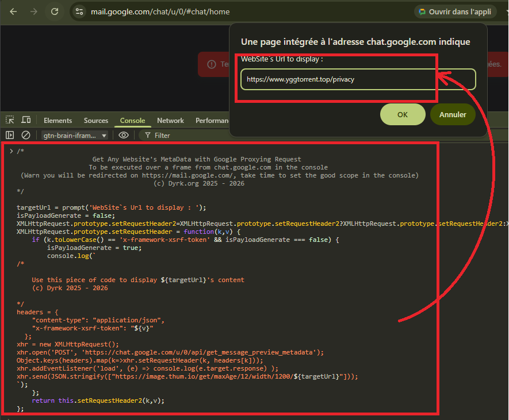The width and height of the screenshot is (509, 420).
Task: Click the console input prompt chevron
Action: [x=11, y=151]
